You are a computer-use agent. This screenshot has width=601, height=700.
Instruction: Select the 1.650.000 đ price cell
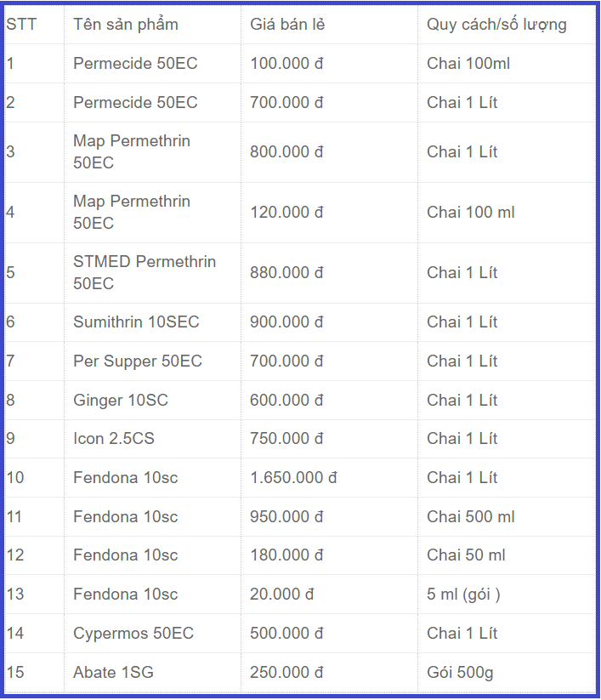293,478
